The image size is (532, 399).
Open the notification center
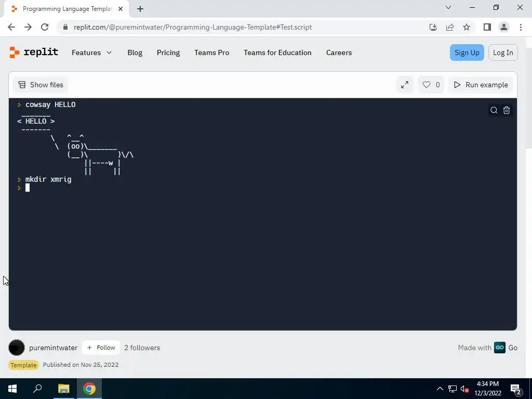[516, 389]
